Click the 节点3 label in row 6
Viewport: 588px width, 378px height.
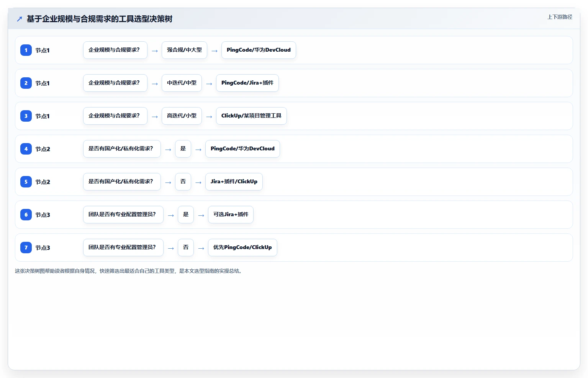coord(43,215)
